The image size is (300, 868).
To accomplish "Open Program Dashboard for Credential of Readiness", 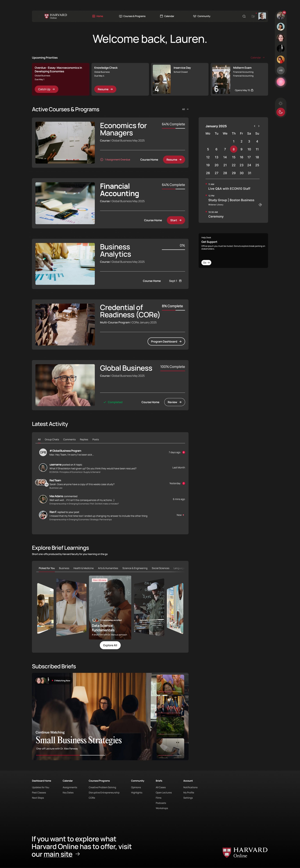I will pyautogui.click(x=166, y=342).
